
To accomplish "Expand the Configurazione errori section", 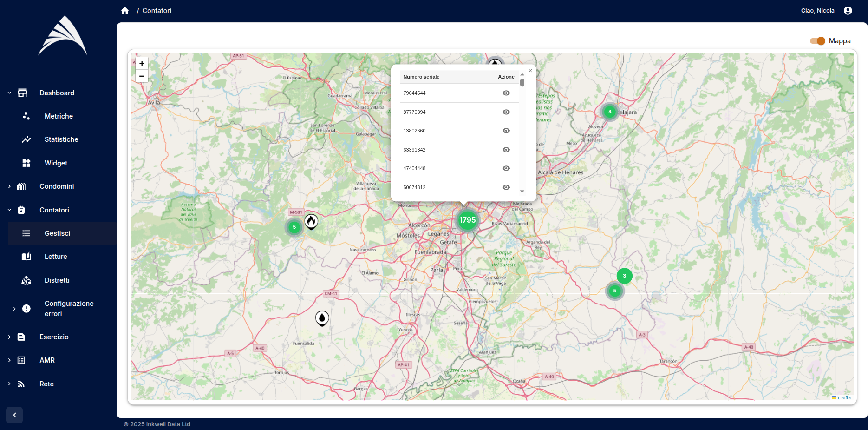I will [x=13, y=308].
